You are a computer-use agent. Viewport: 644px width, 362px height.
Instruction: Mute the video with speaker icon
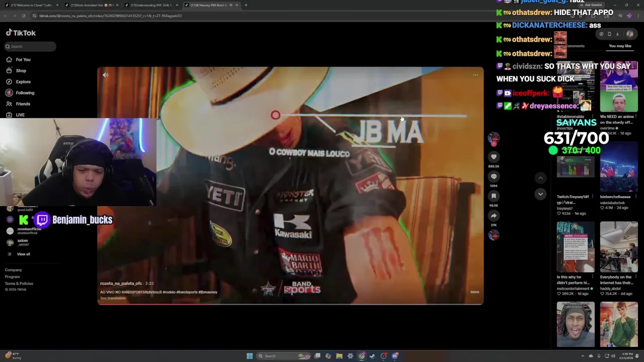(x=105, y=75)
